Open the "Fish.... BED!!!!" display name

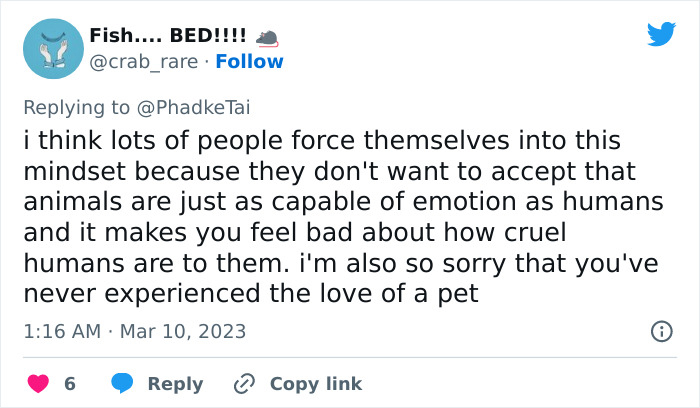click(x=167, y=36)
